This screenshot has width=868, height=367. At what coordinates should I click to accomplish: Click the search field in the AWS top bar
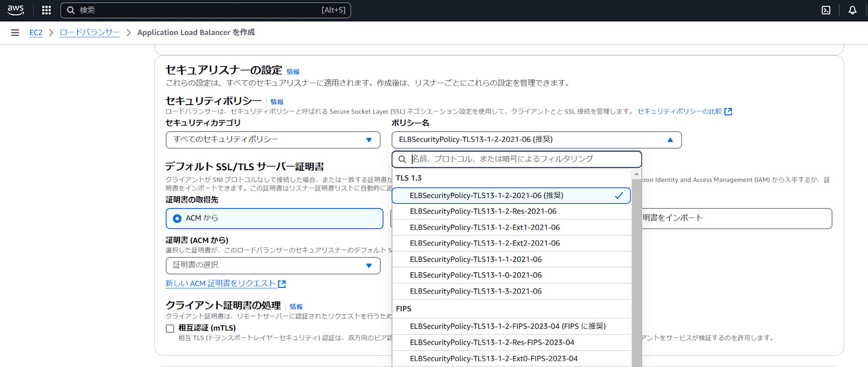(x=205, y=10)
